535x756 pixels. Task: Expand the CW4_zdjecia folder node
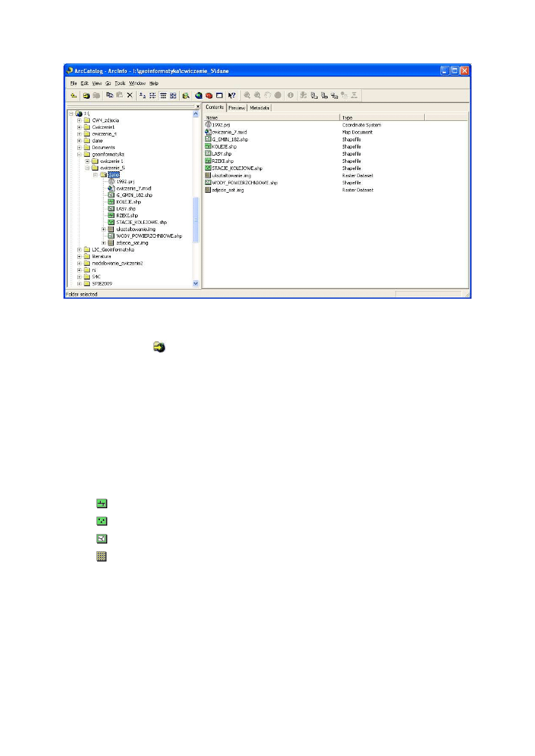click(79, 120)
